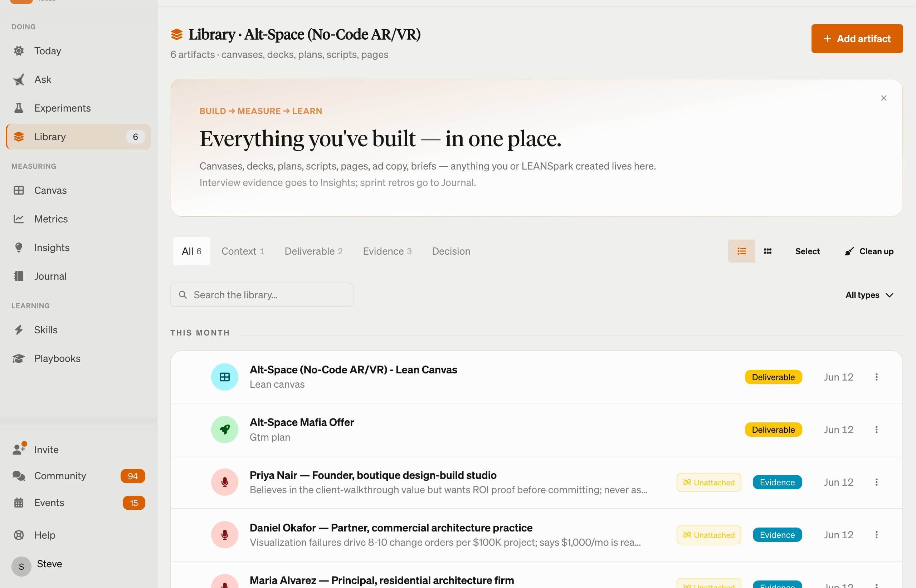Click the Community chat bubbles icon
The image size is (916, 588).
click(19, 476)
